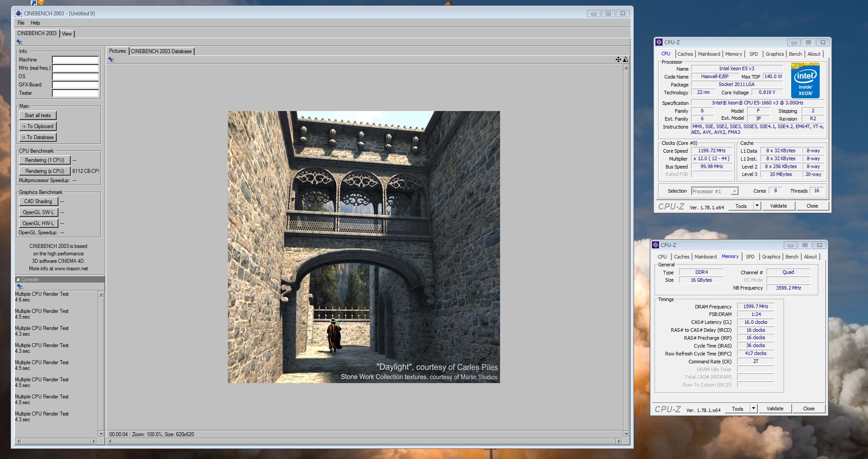Open Caches tab in upper CPU-Z window
This screenshot has height=459, width=868.
[x=685, y=54]
